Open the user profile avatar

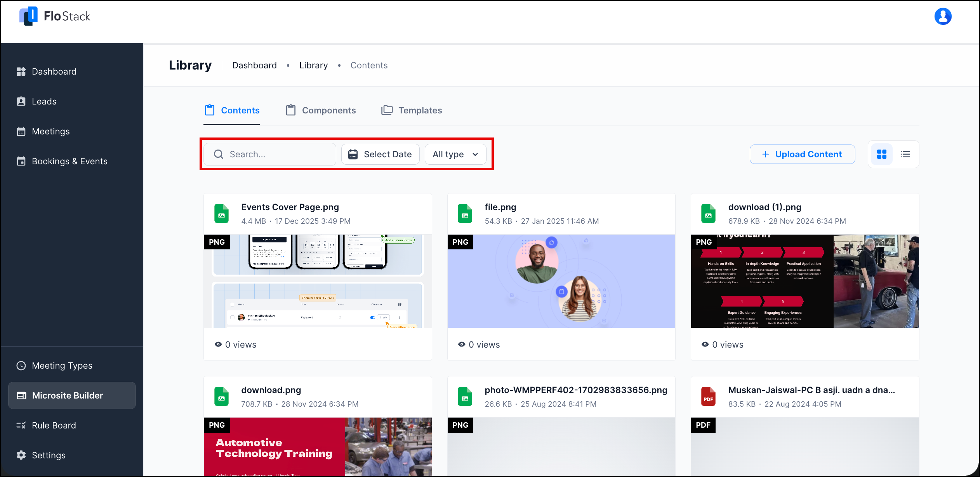[943, 16]
